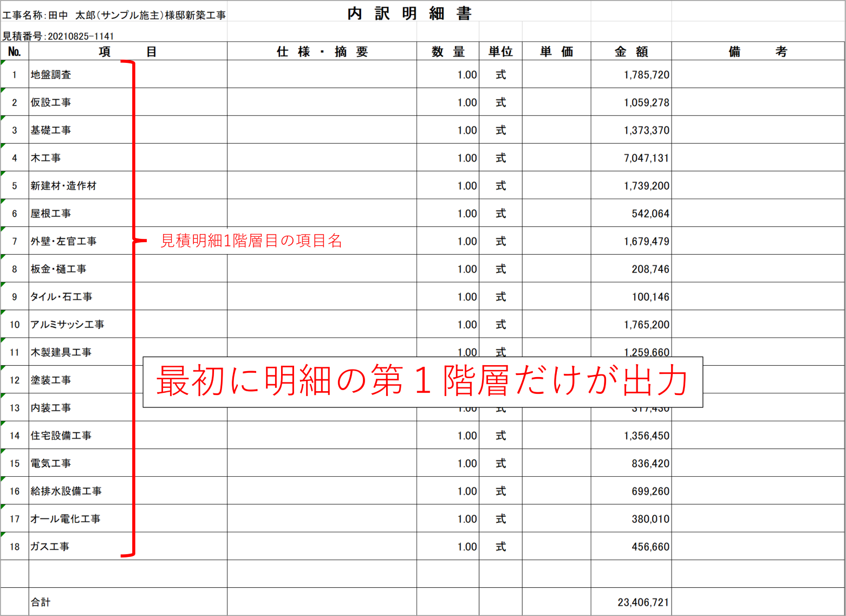Select the 836,420 amount for 電気工事
The image size is (846, 616).
pos(650,464)
